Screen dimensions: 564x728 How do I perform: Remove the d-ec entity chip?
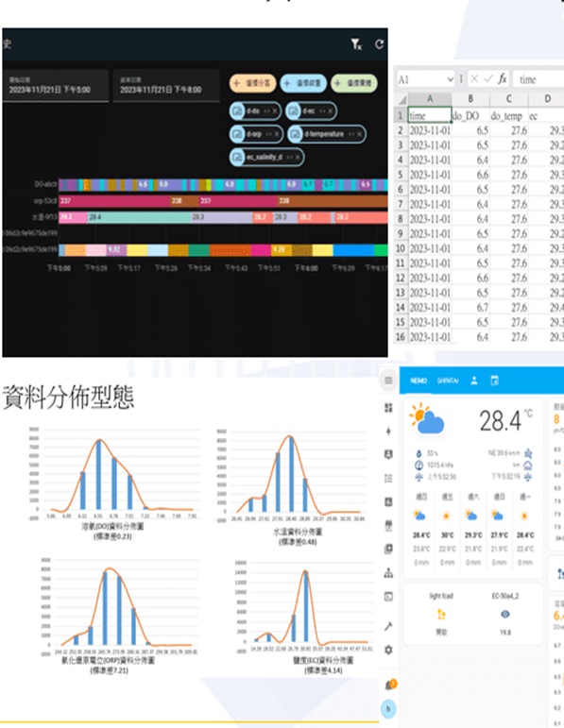pyautogui.click(x=331, y=111)
